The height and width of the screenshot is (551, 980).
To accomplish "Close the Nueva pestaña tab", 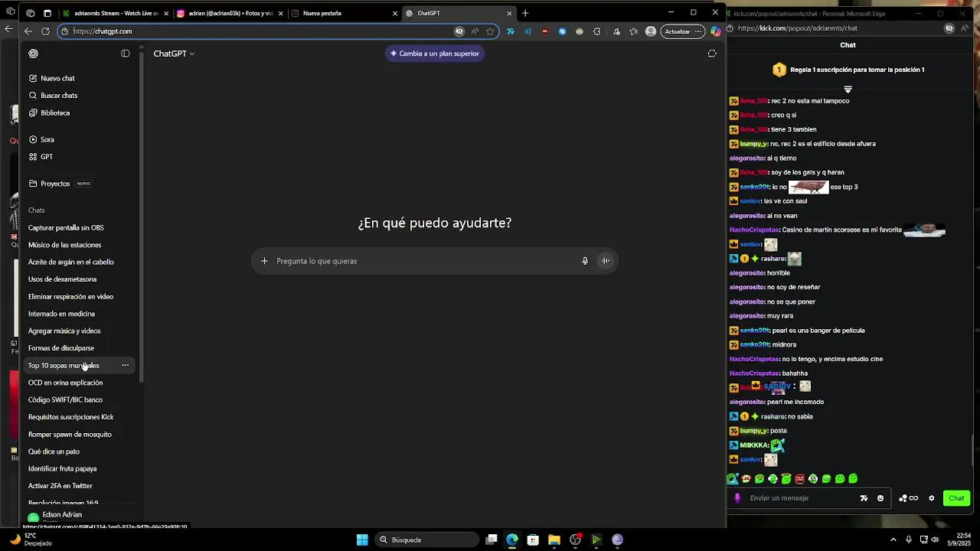I will click(395, 13).
